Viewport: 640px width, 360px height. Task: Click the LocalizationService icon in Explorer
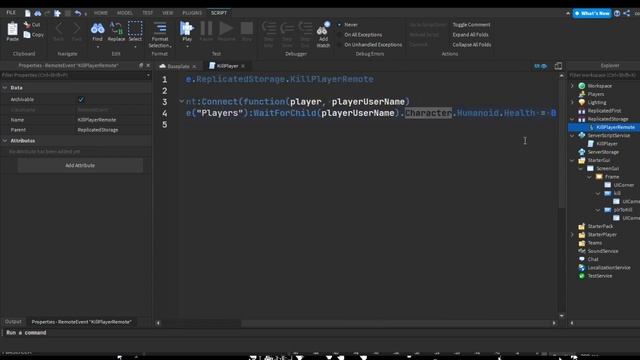point(582,267)
